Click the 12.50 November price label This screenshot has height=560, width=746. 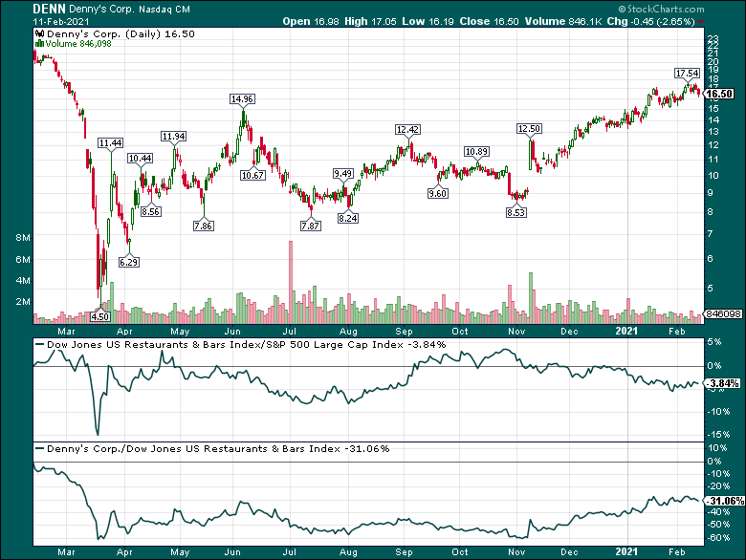529,128
